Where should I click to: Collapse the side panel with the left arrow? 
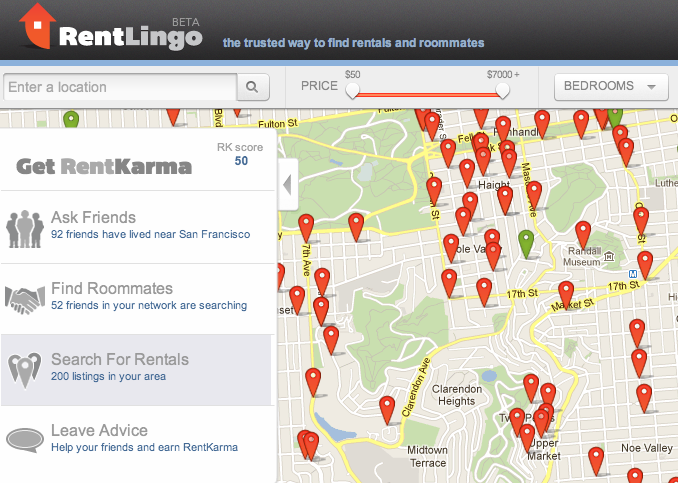tap(288, 185)
